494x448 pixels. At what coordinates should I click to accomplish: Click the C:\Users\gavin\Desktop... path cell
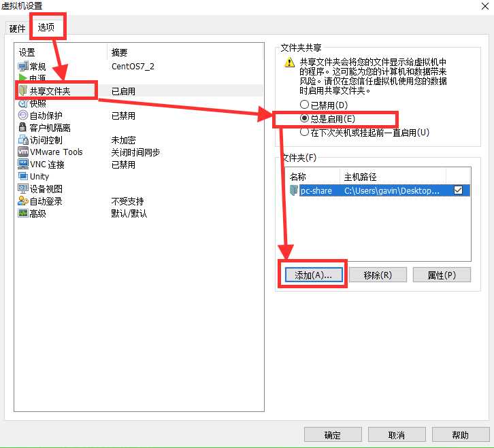(x=392, y=190)
